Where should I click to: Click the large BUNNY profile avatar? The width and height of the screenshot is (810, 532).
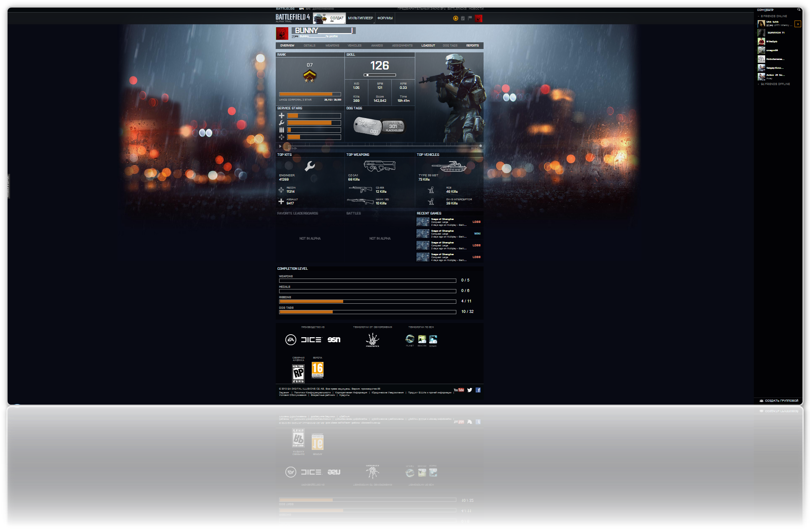click(282, 34)
